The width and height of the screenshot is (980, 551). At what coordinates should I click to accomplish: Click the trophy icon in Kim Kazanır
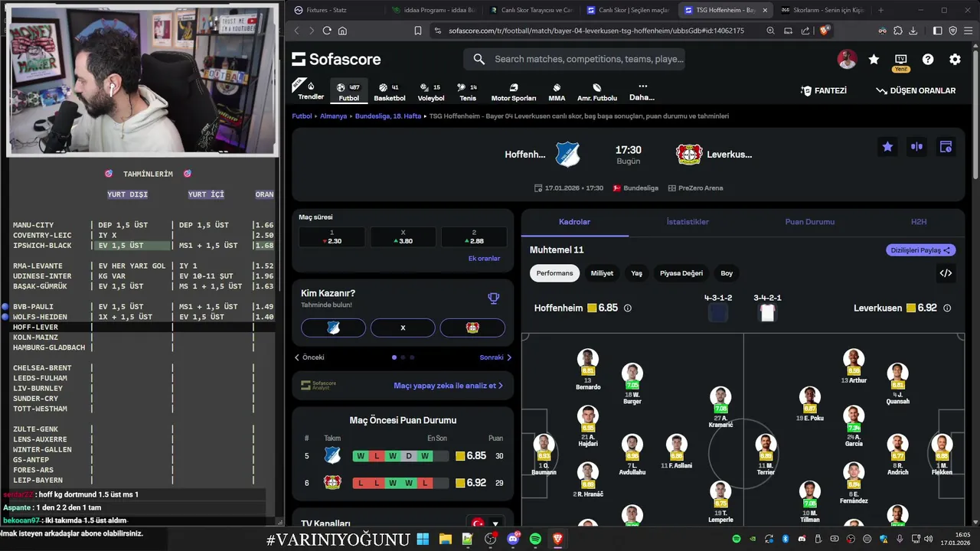click(x=494, y=298)
